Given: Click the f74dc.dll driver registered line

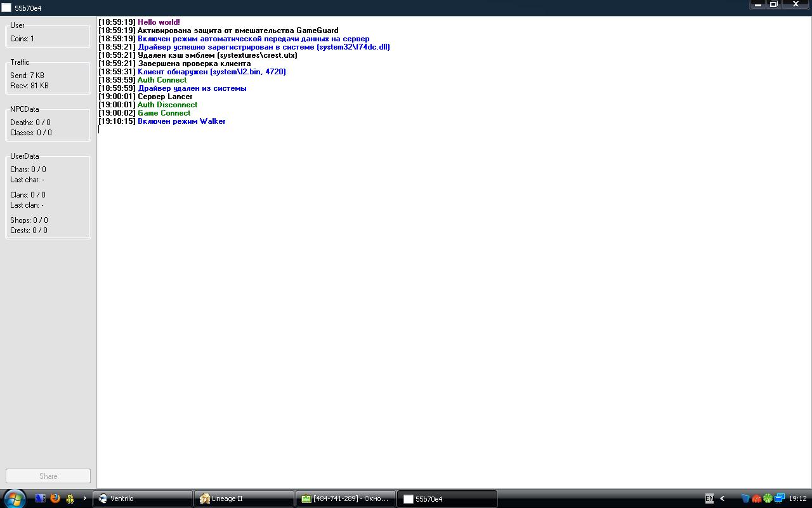Looking at the screenshot, I should point(244,47).
